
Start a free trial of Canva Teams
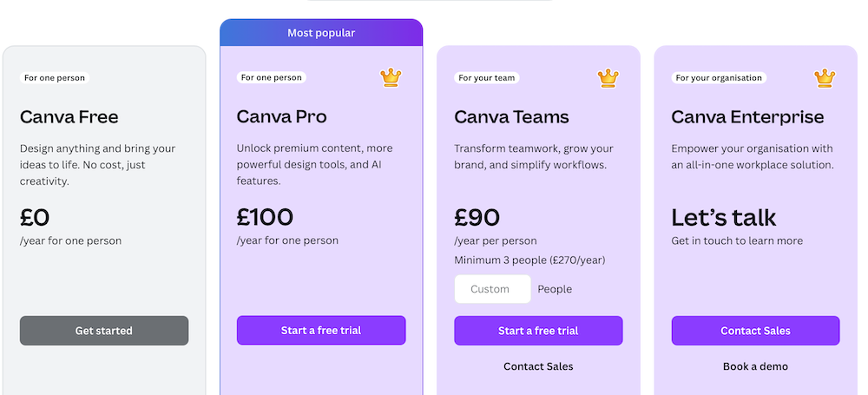click(x=538, y=331)
